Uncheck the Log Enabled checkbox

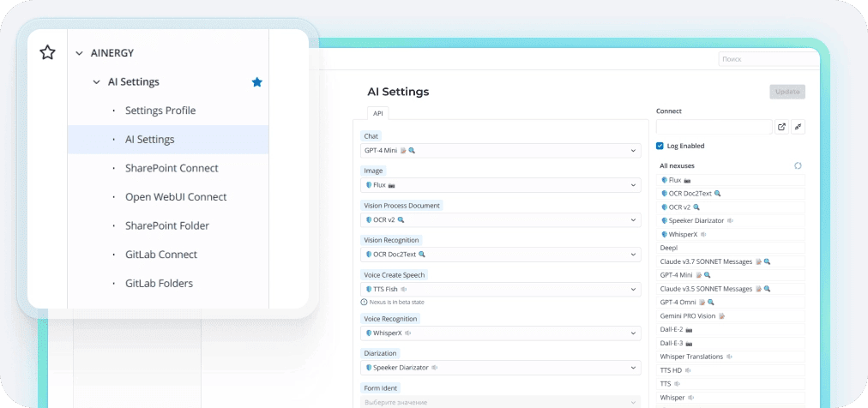(x=660, y=146)
